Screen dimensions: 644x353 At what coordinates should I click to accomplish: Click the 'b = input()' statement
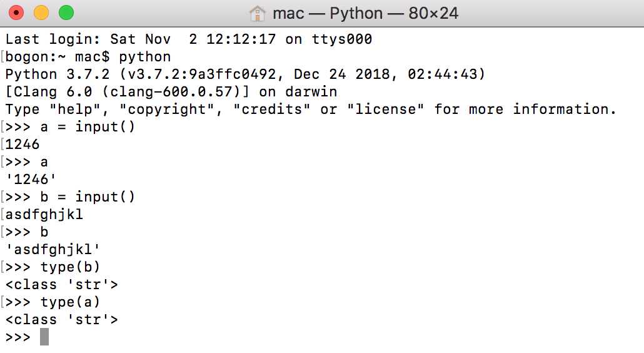88,197
